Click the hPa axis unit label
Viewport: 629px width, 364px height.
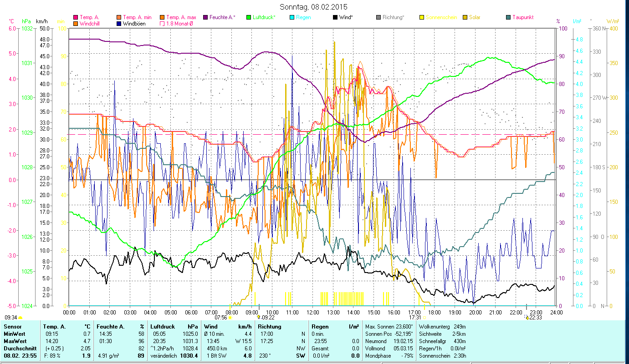[x=26, y=21]
